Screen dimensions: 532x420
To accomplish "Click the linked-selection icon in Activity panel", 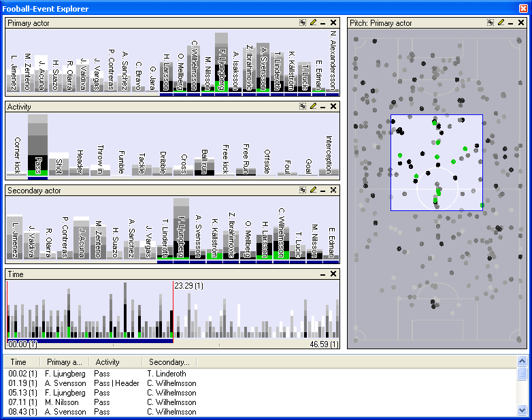I will 303,107.
